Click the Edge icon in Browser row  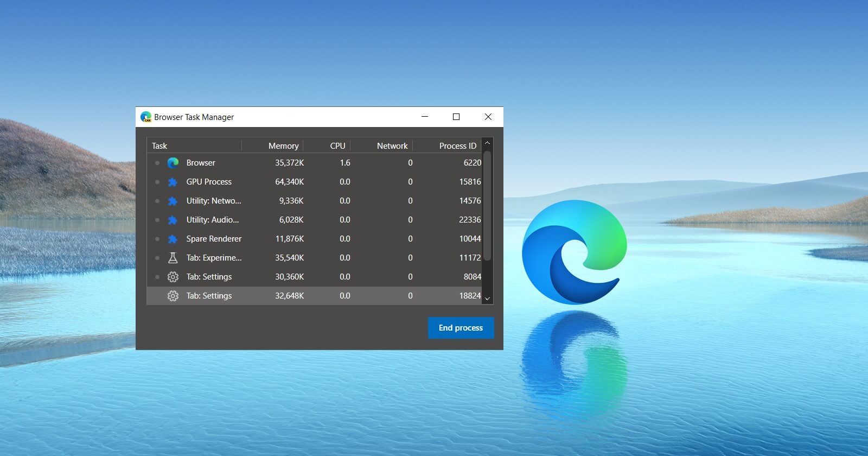pyautogui.click(x=173, y=163)
